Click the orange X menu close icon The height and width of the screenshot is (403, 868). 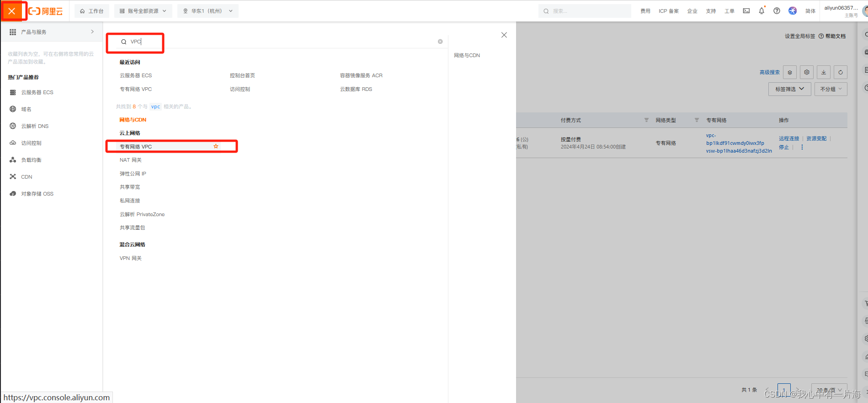[x=12, y=11]
